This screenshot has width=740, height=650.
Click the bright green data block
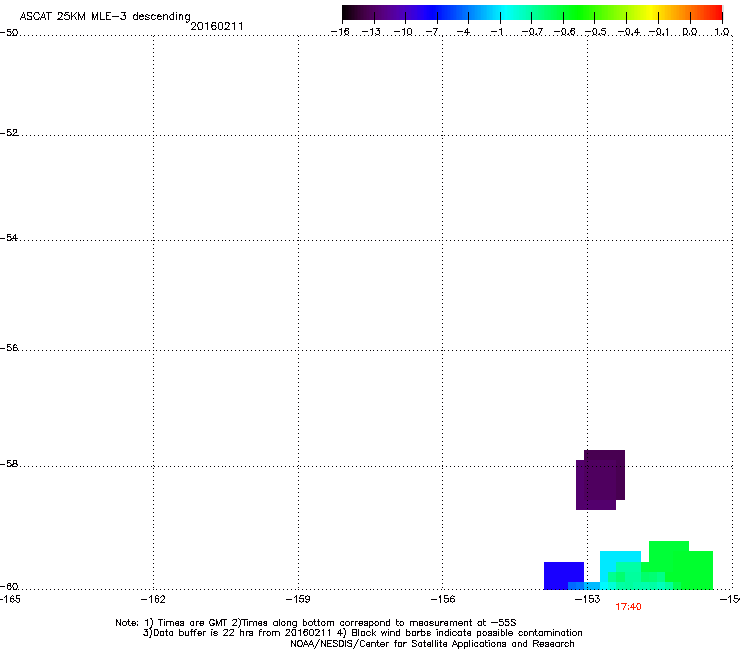680,564
